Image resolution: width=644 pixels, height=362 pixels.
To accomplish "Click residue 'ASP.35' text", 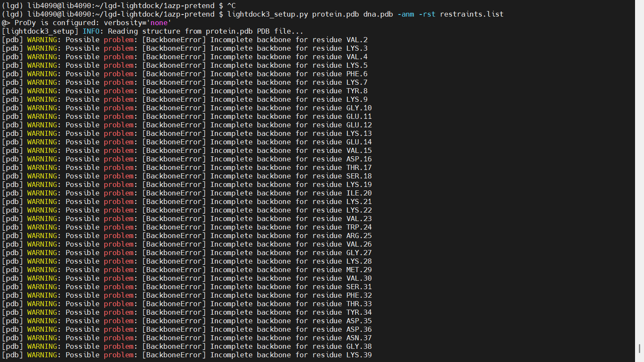I will (x=359, y=321).
